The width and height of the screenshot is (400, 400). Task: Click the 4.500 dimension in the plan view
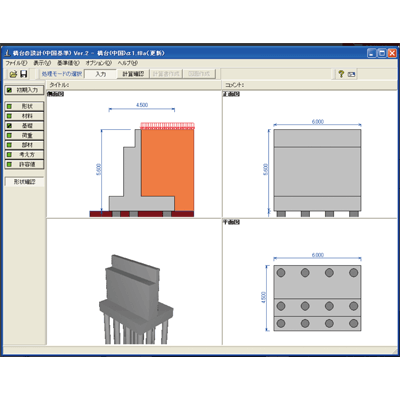pos(264,298)
